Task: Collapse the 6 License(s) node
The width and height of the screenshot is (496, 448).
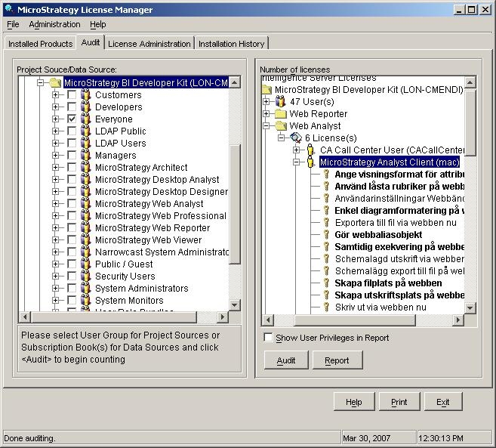Action: pos(281,137)
